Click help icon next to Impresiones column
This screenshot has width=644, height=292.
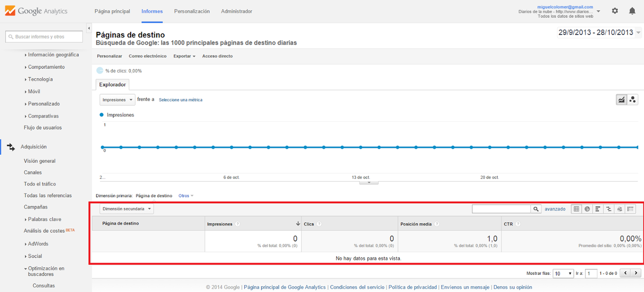click(x=237, y=224)
